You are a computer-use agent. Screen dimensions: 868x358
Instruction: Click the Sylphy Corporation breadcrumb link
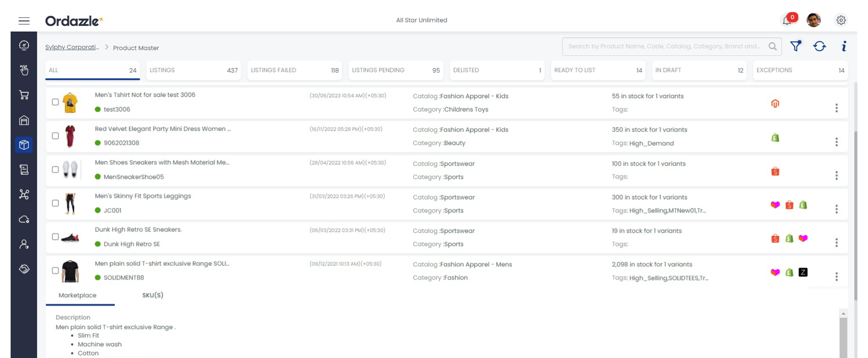click(x=72, y=47)
